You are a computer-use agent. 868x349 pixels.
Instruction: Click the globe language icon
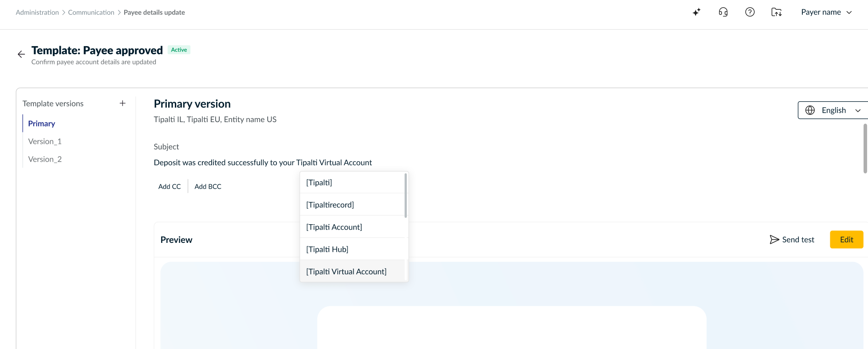click(x=810, y=110)
